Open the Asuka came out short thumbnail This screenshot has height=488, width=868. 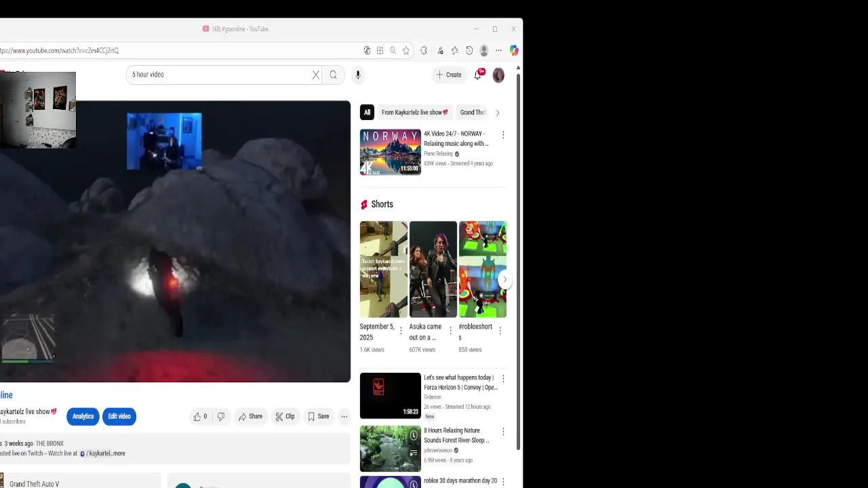pyautogui.click(x=433, y=269)
